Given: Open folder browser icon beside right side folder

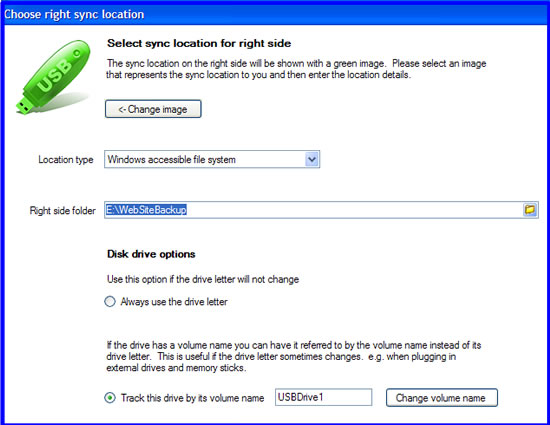Looking at the screenshot, I should (530, 210).
